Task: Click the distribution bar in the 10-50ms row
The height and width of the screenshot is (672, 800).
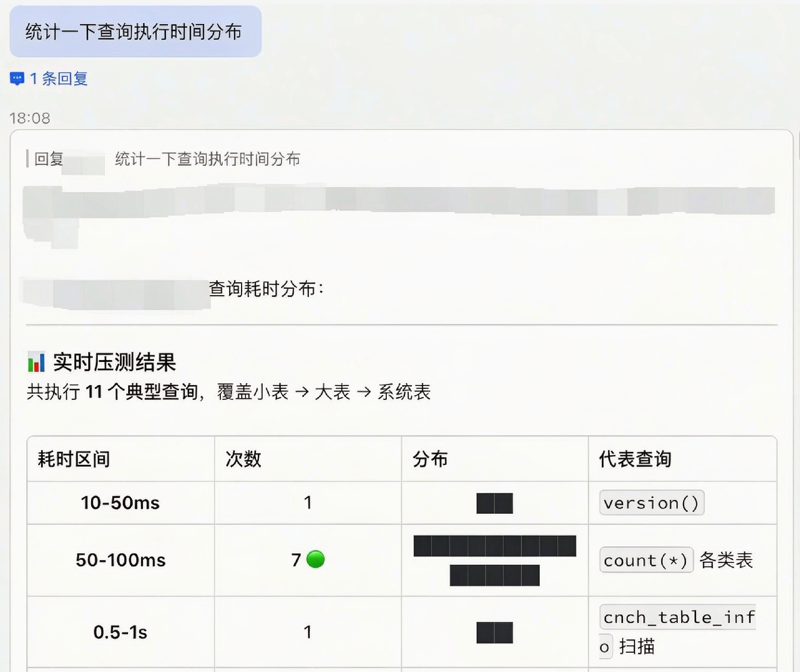Action: click(x=495, y=503)
